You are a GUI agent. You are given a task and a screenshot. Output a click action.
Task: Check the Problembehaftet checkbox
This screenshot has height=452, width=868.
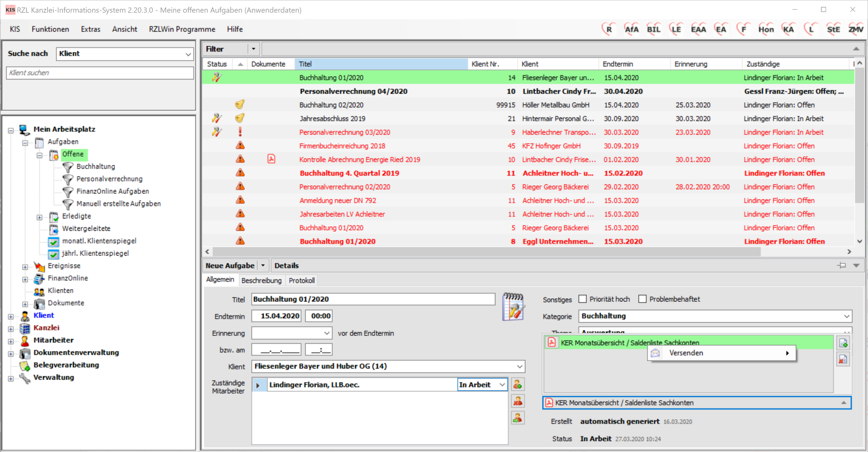pyautogui.click(x=642, y=299)
